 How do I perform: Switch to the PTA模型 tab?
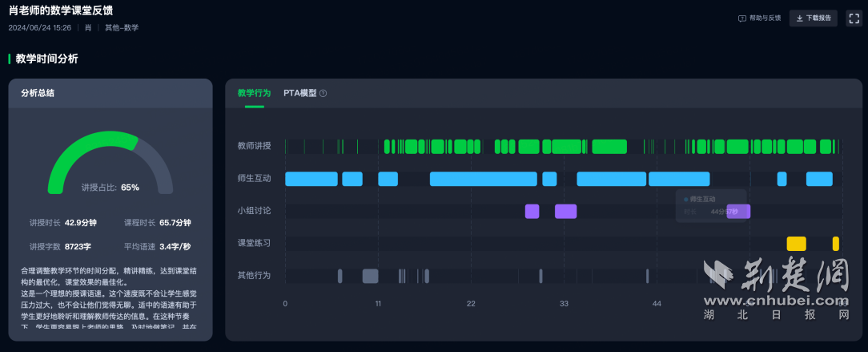[299, 93]
